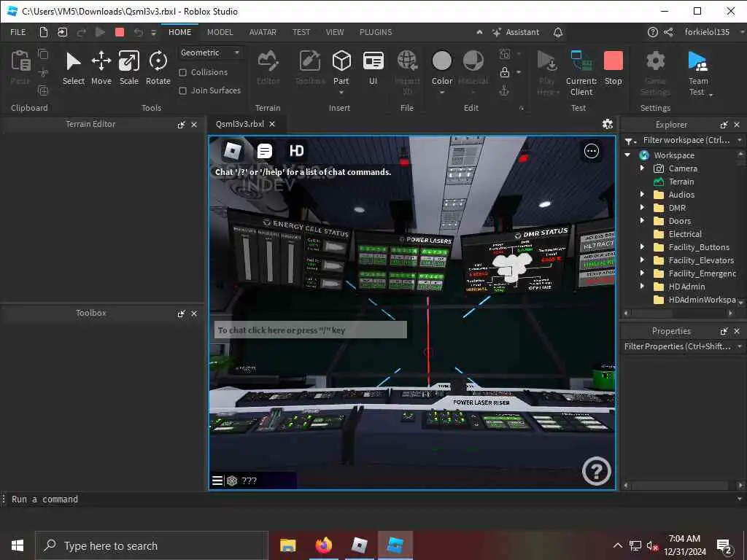This screenshot has width=747, height=560.
Task: Select HDAdminWorkspace folder in Explorer
Action: click(702, 300)
